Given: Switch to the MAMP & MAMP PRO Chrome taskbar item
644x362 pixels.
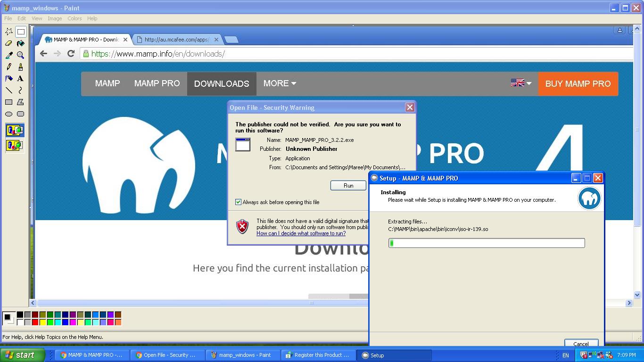Looking at the screenshot, I should pos(92,355).
